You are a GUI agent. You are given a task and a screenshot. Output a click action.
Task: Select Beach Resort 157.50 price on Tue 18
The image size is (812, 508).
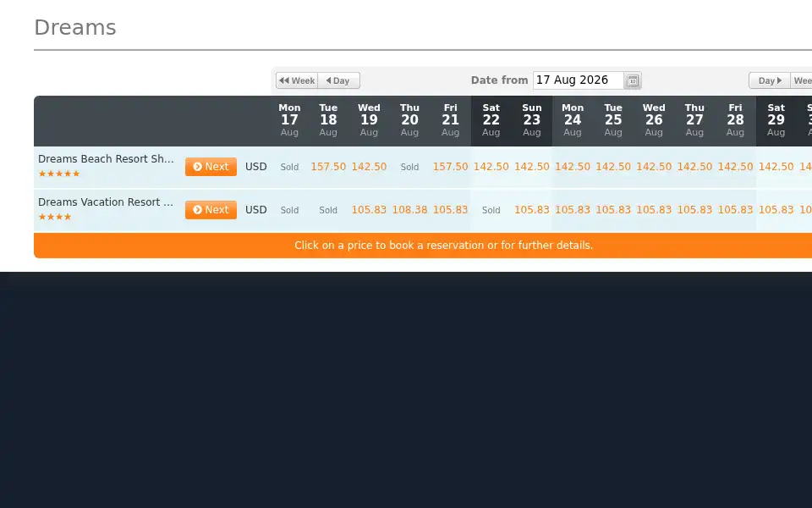328,167
